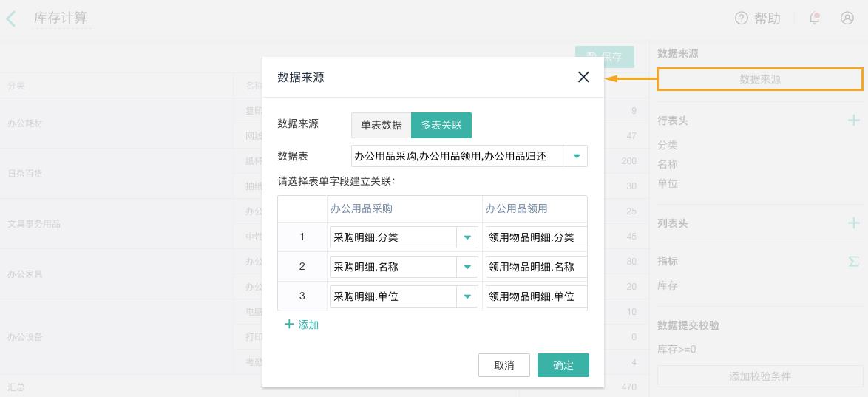Open the user account avatar
868x397 pixels.
(x=847, y=18)
